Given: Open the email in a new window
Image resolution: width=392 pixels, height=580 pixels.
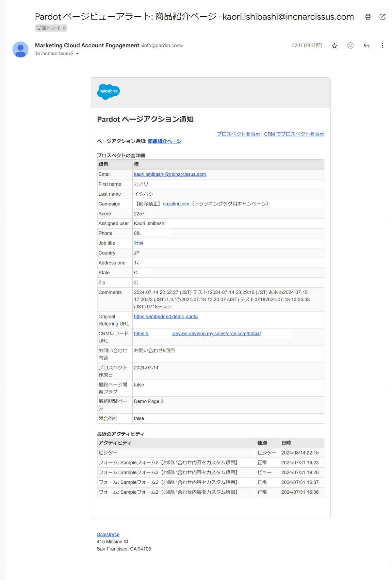Looking at the screenshot, I should [382, 17].
